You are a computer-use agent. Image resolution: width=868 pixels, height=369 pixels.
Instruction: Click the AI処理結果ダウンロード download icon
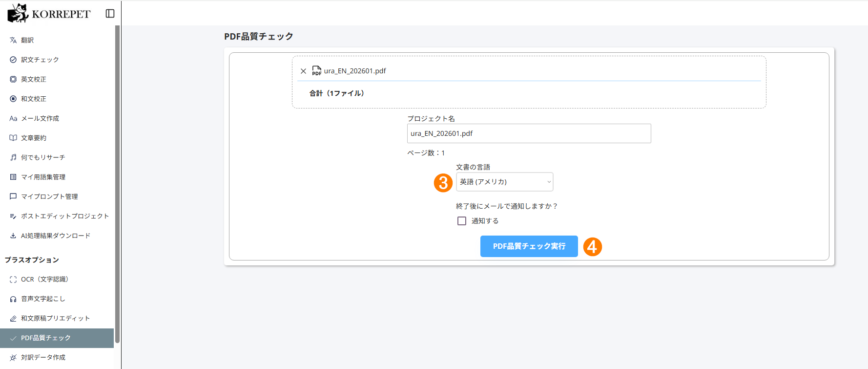click(x=13, y=236)
